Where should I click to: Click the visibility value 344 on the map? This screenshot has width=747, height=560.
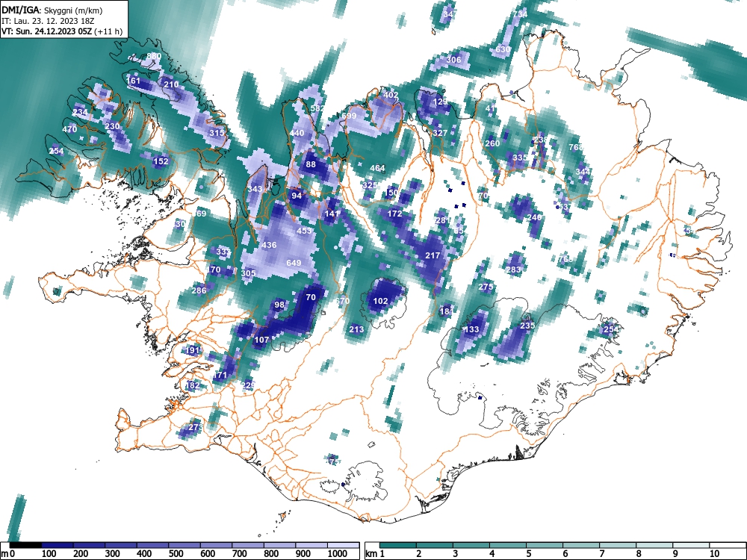[x=583, y=172]
